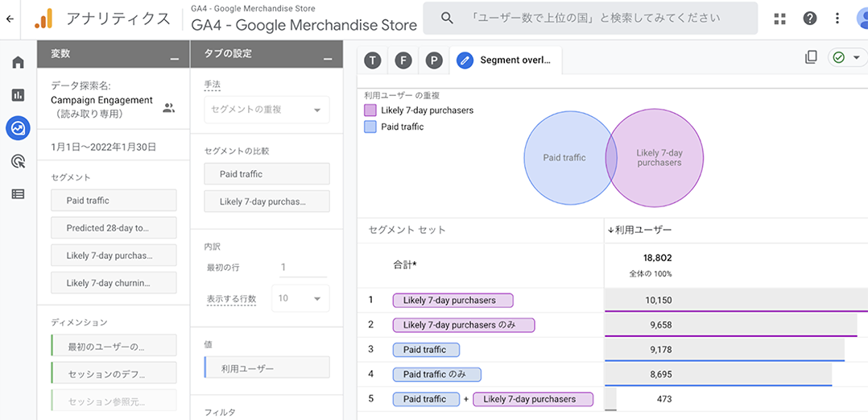Click Likely 7-day purchasers segment in 変数 panel
Viewport: 868px width, 420px height.
114,256
